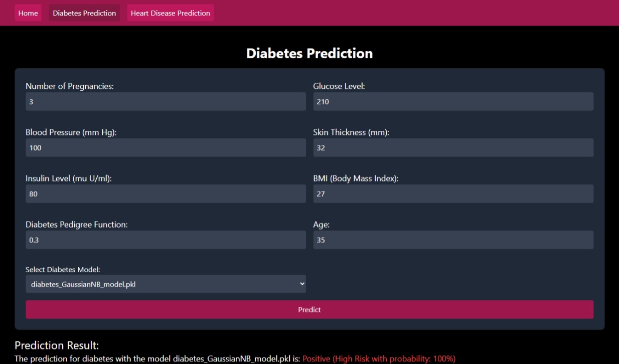Click the BMI input showing 27
The image size is (619, 364).
(x=453, y=194)
